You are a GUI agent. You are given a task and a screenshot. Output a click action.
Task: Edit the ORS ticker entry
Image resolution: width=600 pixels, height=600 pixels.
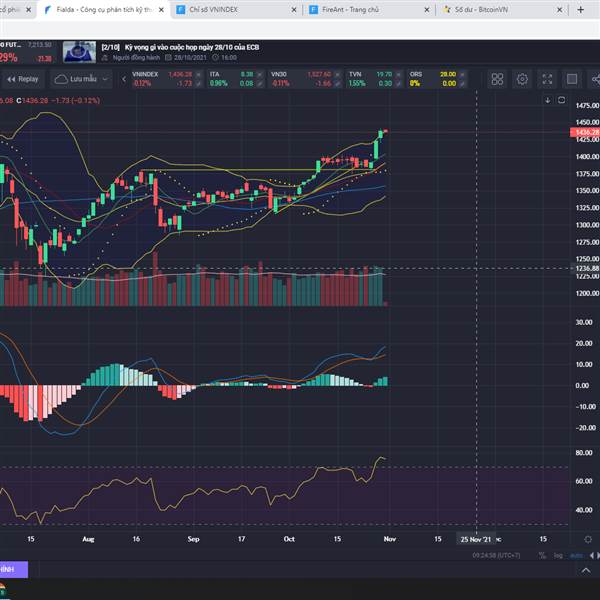pyautogui.click(x=462, y=83)
